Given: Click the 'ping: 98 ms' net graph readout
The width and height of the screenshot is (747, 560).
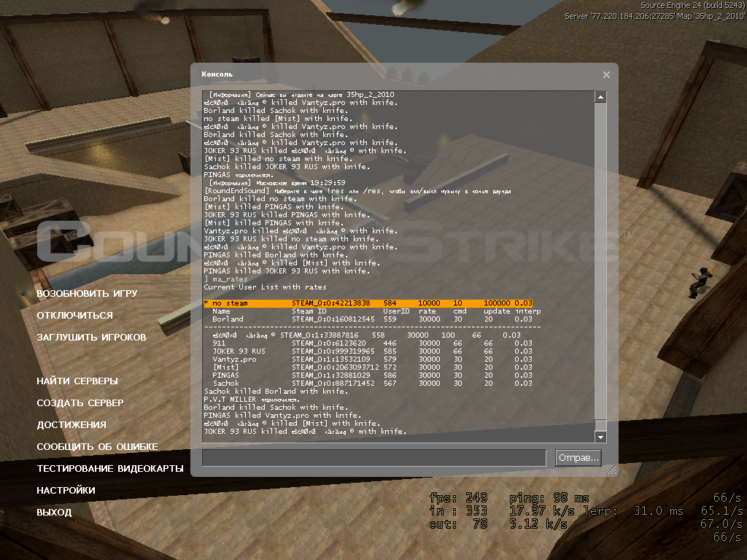Looking at the screenshot, I should 549,498.
